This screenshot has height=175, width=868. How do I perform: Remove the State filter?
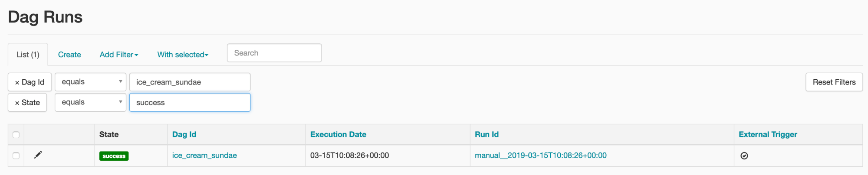click(27, 102)
